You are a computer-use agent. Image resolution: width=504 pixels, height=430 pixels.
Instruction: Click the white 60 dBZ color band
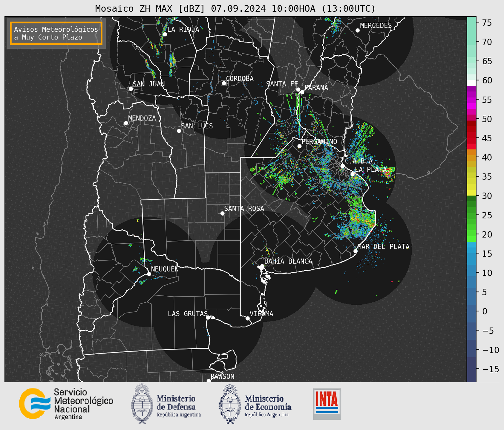pos(471,83)
